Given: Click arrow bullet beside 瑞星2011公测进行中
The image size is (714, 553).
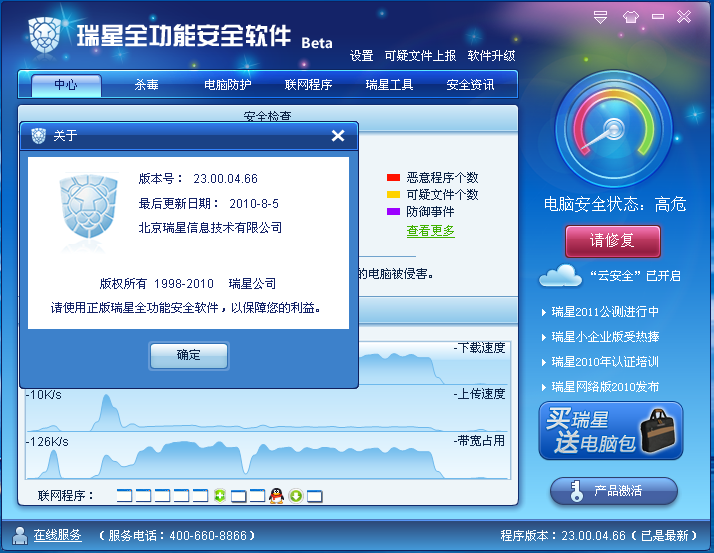Looking at the screenshot, I should (x=544, y=312).
